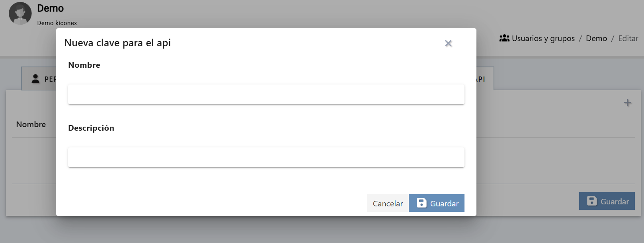Focus the Descripción text field

tap(266, 157)
